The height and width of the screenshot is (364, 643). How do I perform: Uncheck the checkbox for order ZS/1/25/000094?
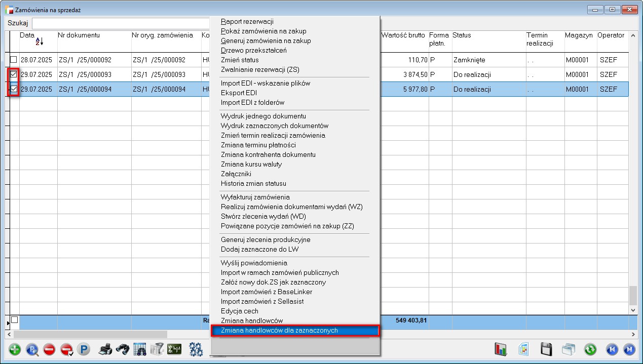tap(14, 89)
